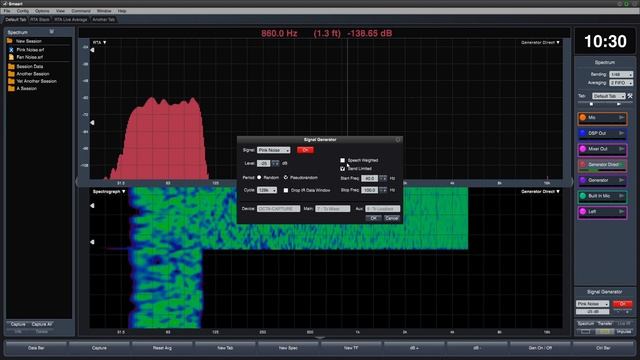Click the magenta Mixer Out color dot
Image resolution: width=640 pixels, height=360 pixels.
coord(583,149)
